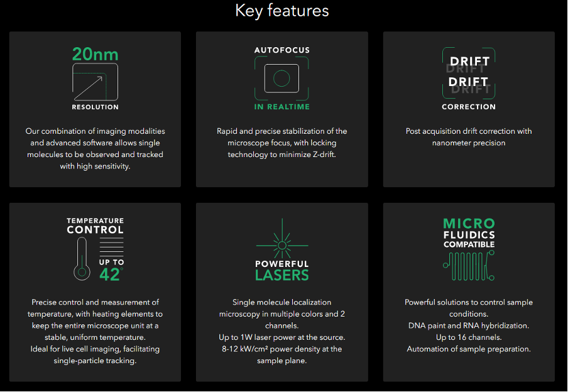
Task: Click the green 42 degree number
Action: 111,274
